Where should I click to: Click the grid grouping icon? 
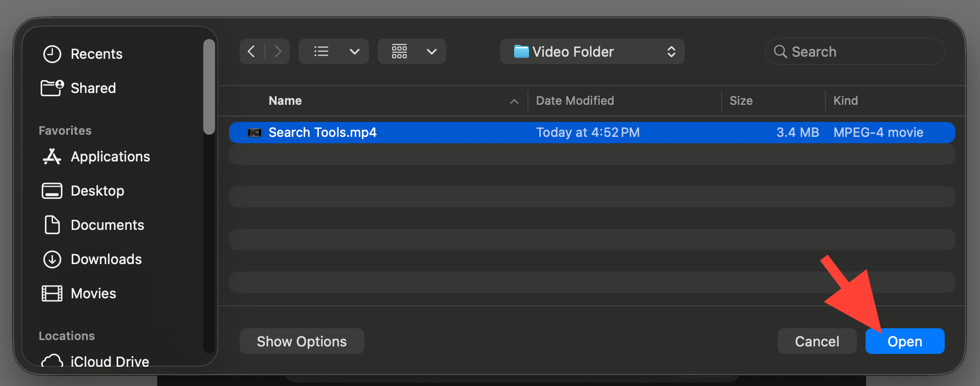click(400, 51)
